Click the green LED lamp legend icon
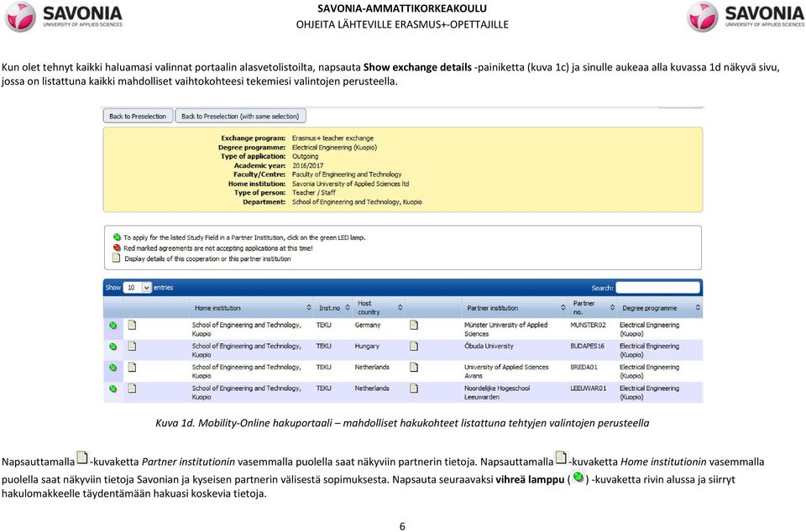This screenshot has height=532, width=806. click(117, 237)
